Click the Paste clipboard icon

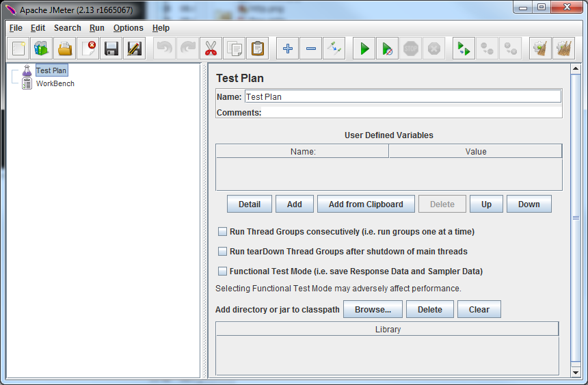click(258, 49)
